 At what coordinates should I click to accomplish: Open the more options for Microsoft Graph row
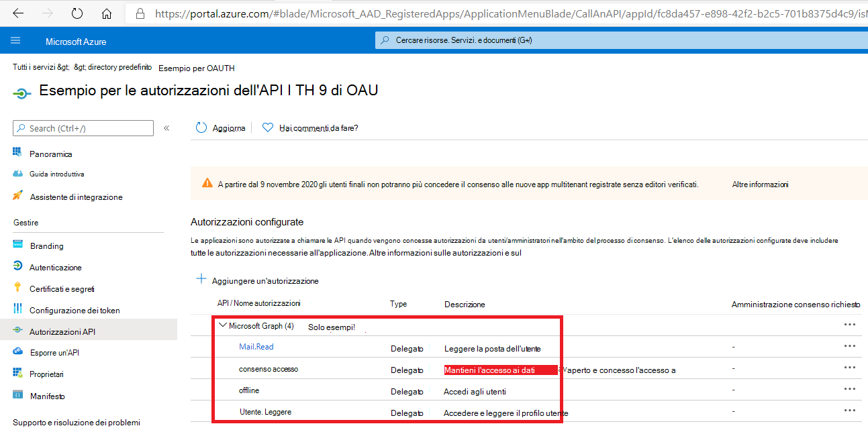pos(849,325)
